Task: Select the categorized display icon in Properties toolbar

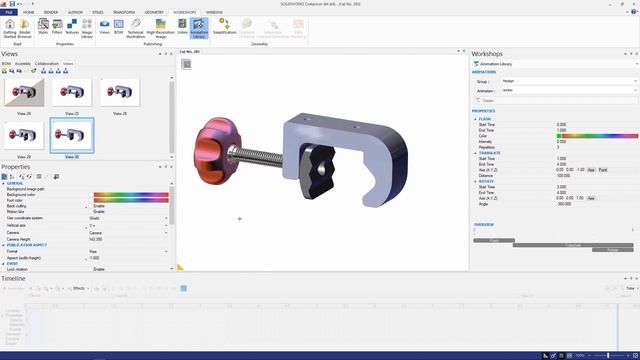Action: coord(4,177)
